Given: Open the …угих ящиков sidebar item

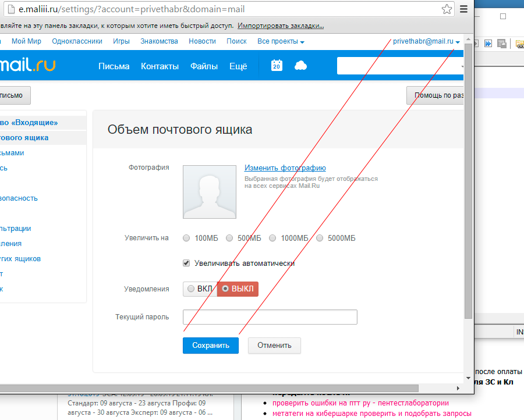Looking at the screenshot, I should (20, 259).
